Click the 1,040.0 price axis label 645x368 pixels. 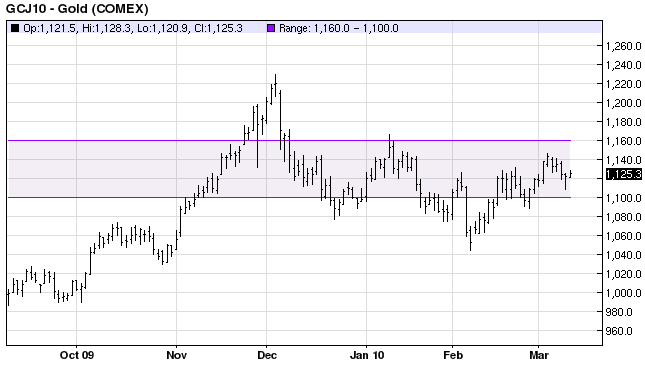[x=623, y=255]
